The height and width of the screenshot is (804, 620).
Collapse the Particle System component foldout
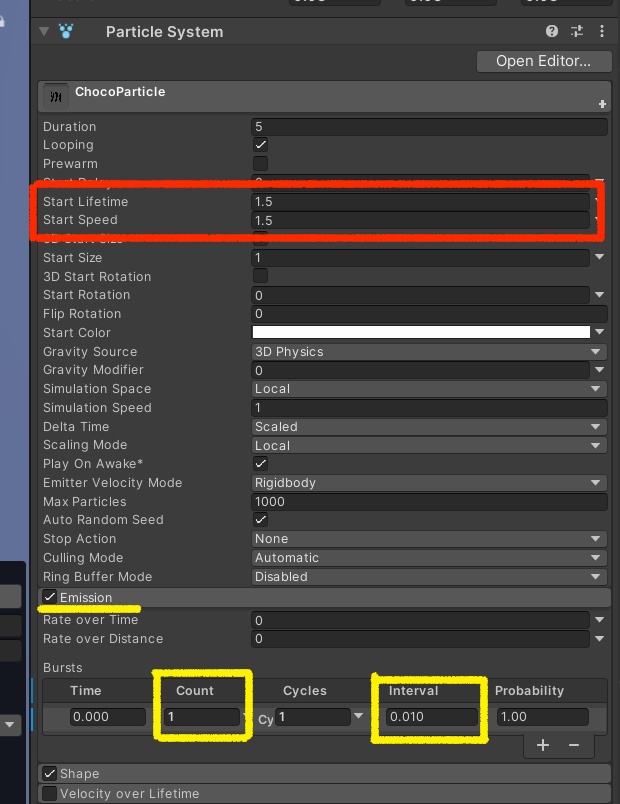coord(44,32)
